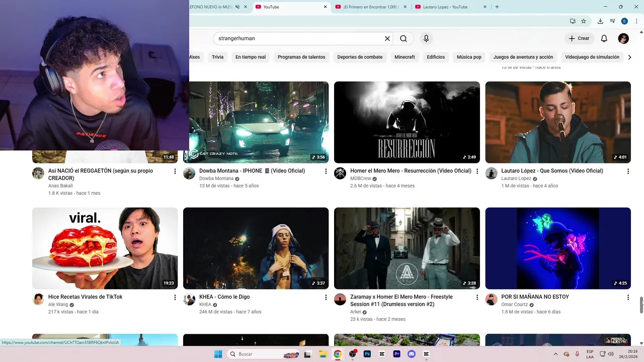Click the Crear button
Image resolution: width=644 pixels, height=362 pixels.
point(579,38)
